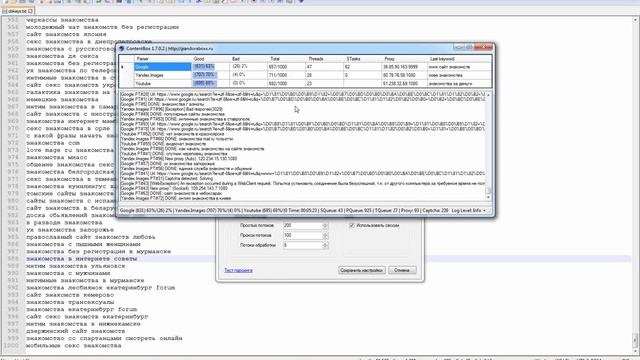The height and width of the screenshot is (360, 640).
Task: Click Notepad++ line 'знакомства лесбиянок екатеринбург forum'
Action: (100, 288)
